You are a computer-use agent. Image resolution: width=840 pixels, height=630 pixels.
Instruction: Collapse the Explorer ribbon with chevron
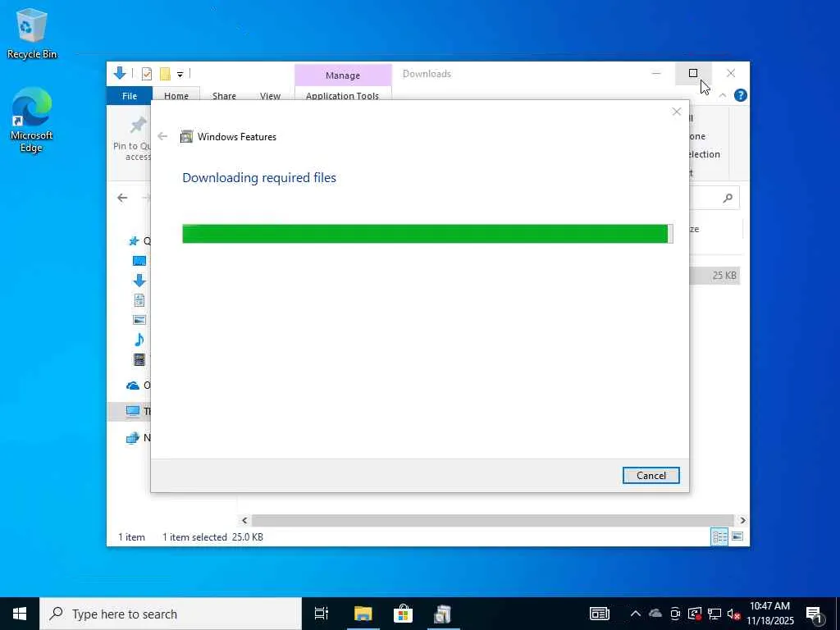click(x=723, y=95)
